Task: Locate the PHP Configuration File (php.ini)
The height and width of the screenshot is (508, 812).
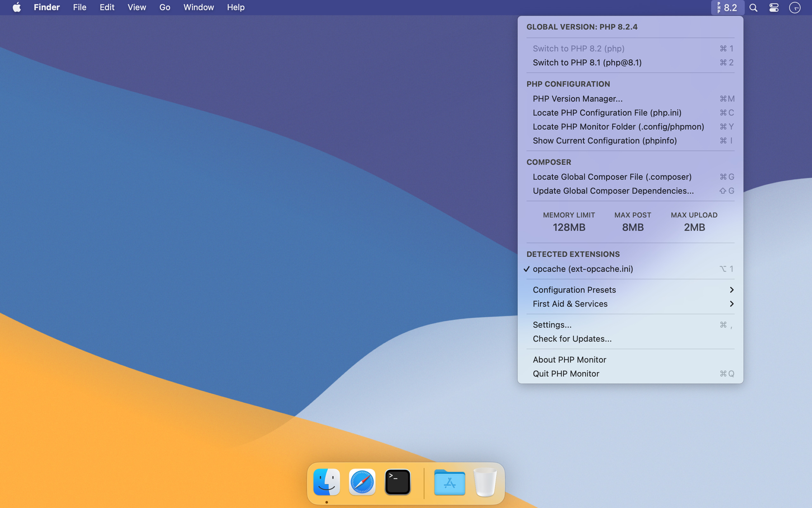Action: tap(631, 112)
